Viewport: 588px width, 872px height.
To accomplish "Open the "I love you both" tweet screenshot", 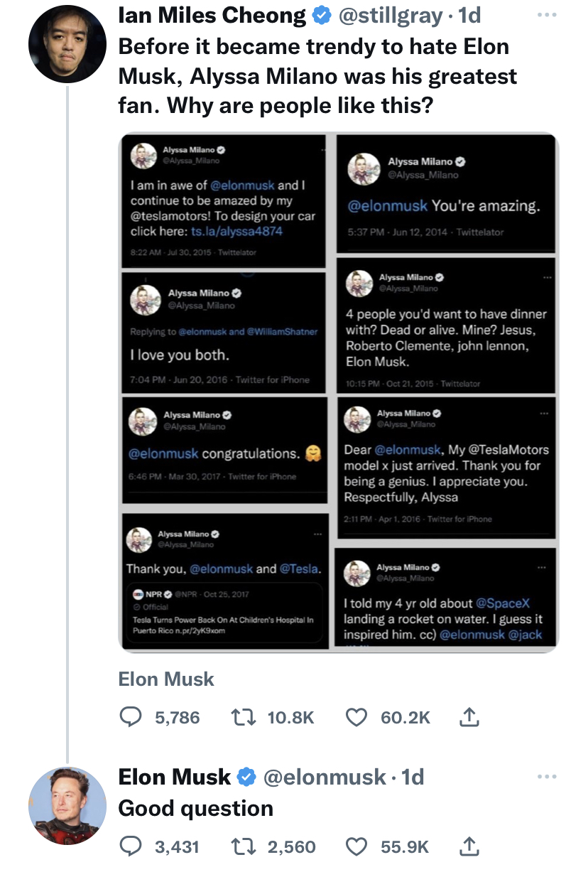I will pyautogui.click(x=223, y=330).
